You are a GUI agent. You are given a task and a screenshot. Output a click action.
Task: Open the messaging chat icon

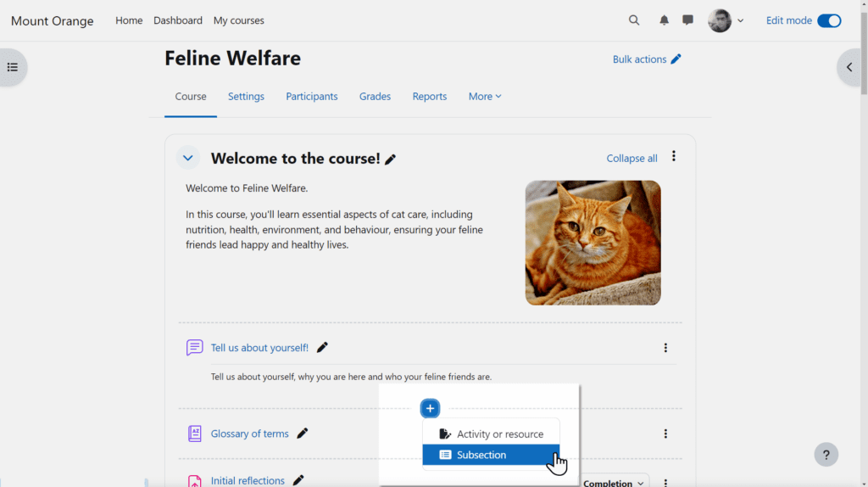point(687,20)
